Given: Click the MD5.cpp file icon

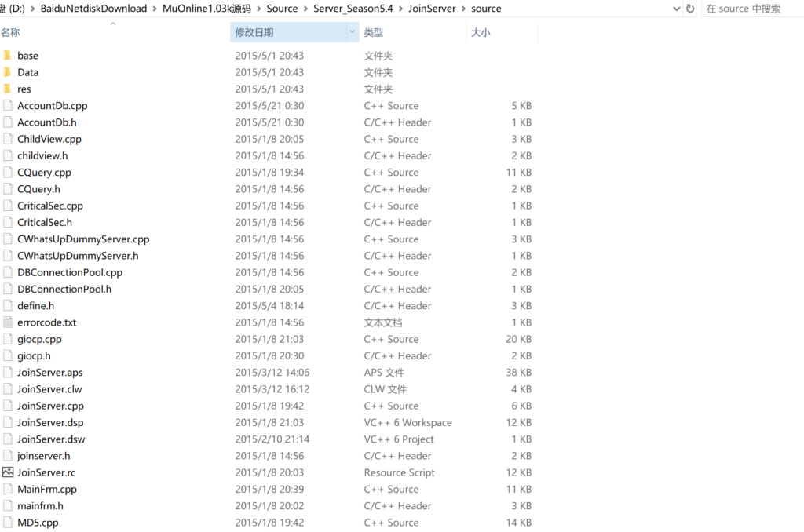Looking at the screenshot, I should (x=8, y=523).
